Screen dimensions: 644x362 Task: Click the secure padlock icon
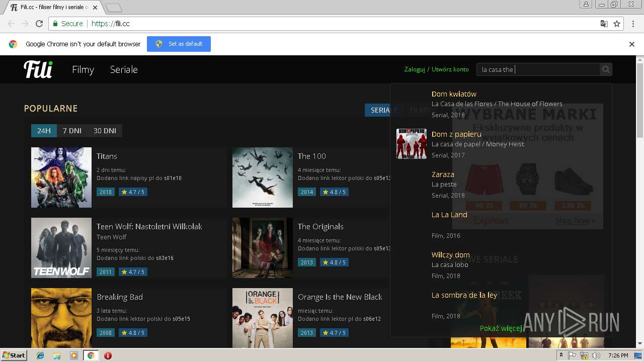click(55, 24)
